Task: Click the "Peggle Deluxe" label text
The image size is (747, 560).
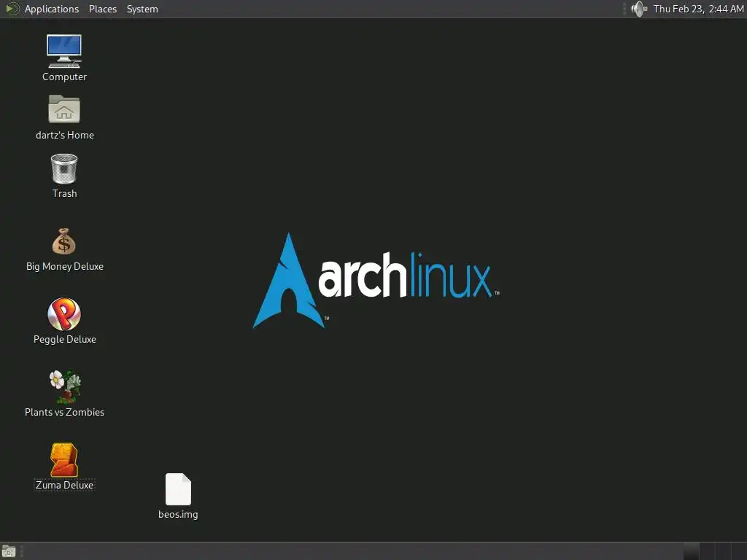Action: pyautogui.click(x=65, y=340)
